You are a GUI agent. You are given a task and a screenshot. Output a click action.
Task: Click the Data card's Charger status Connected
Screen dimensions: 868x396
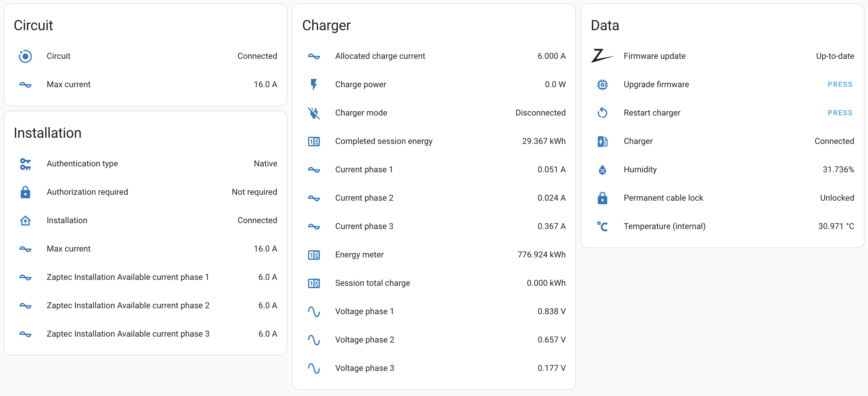tap(834, 141)
